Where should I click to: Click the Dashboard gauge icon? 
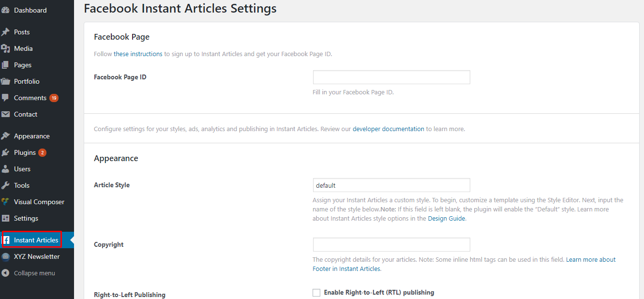tap(5, 10)
